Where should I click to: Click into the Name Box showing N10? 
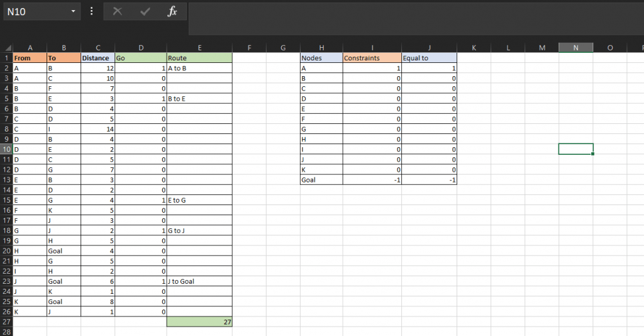(x=36, y=11)
